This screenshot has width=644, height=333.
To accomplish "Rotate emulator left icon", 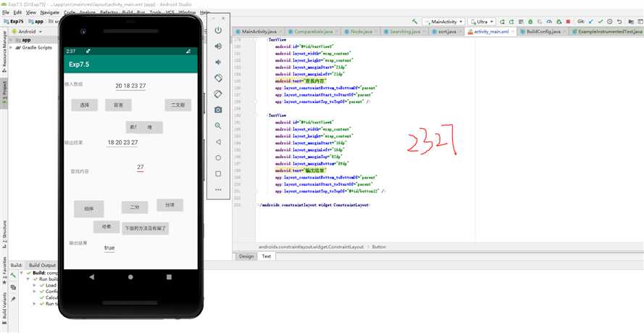I will pos(218,78).
